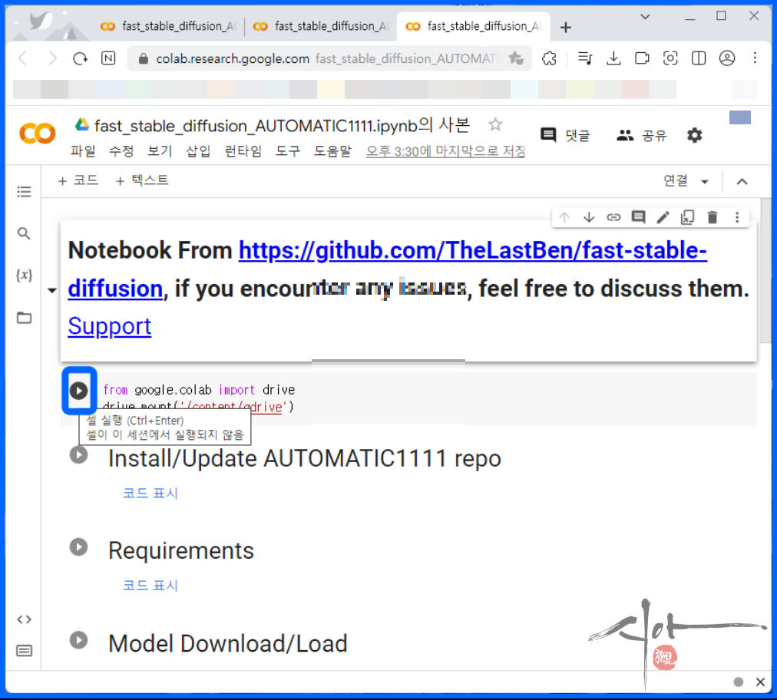Screen dimensions: 777x700
Task: Open the 연결 dropdown arrow
Action: (705, 182)
